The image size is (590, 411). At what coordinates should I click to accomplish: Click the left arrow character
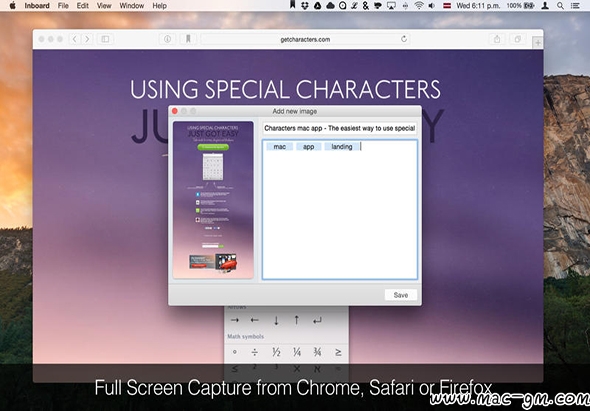pyautogui.click(x=255, y=320)
